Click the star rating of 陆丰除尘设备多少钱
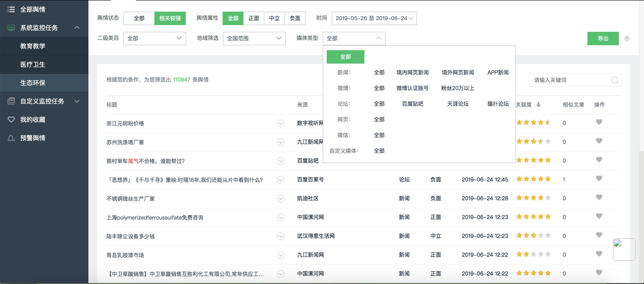 click(533, 235)
